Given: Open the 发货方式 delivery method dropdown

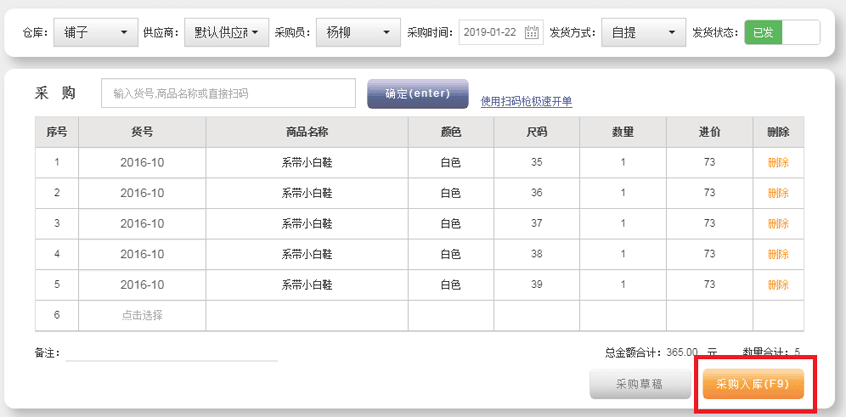Looking at the screenshot, I should pos(641,33).
